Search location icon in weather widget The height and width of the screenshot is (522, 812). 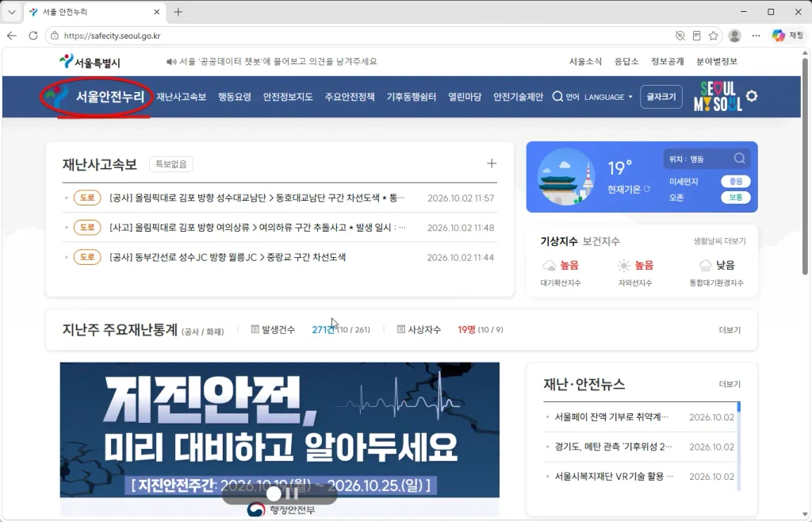tap(740, 159)
